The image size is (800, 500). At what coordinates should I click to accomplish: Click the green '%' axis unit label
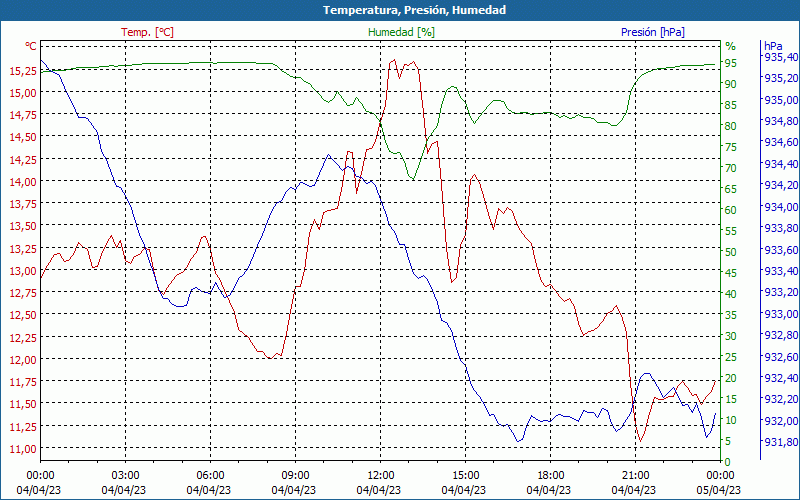tap(731, 46)
